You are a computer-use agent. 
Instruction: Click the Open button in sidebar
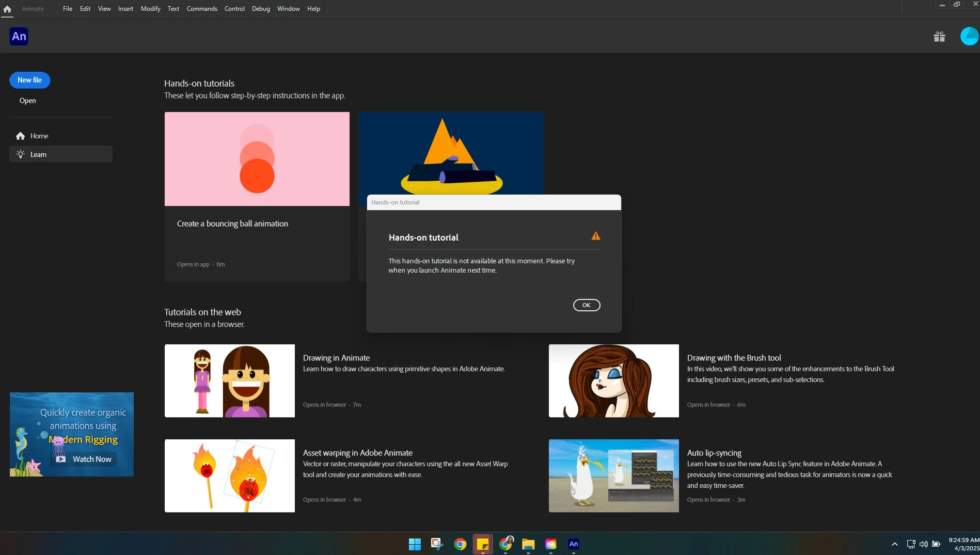[27, 101]
